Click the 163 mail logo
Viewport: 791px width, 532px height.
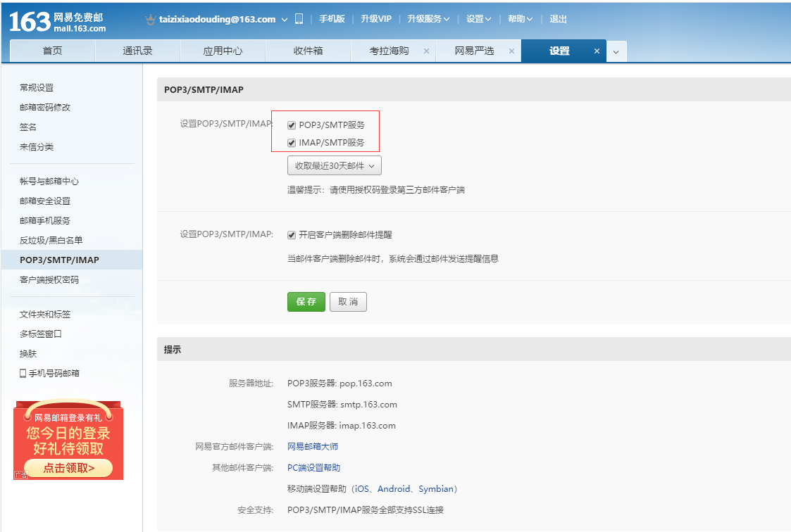(x=58, y=22)
